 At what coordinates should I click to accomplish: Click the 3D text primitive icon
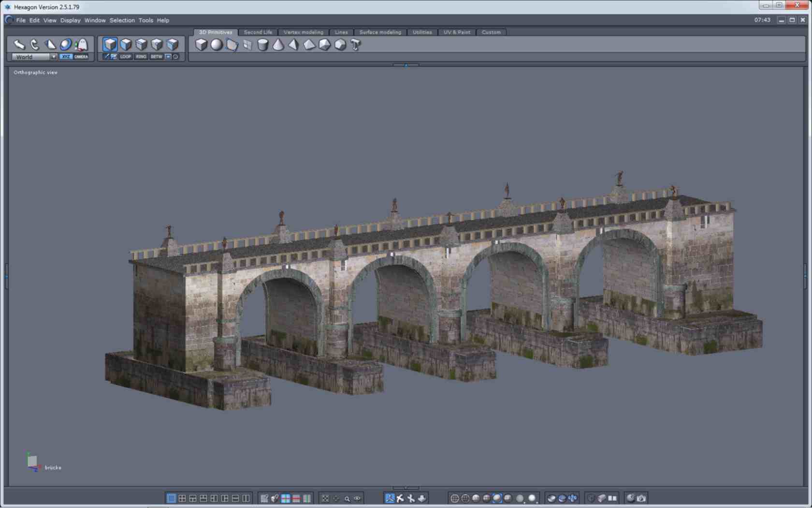pos(356,45)
